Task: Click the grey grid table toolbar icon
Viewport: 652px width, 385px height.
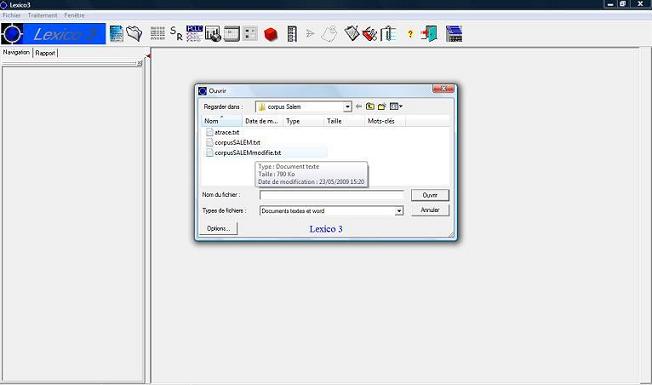Action: (x=158, y=33)
